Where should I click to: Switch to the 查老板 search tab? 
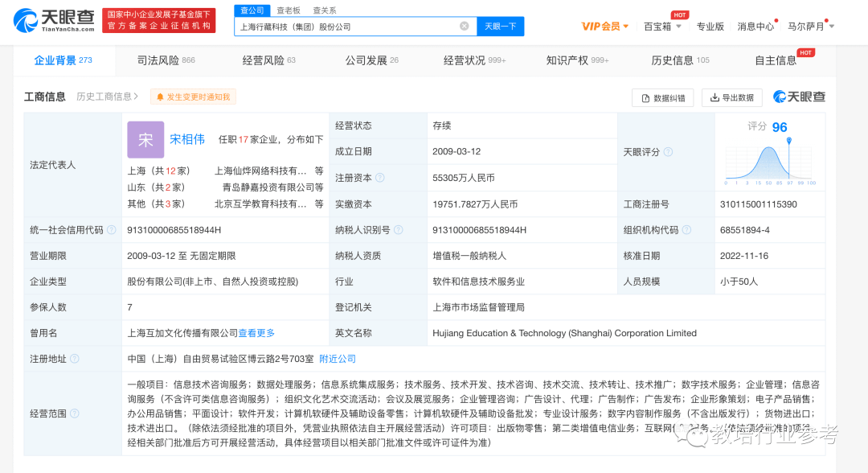[x=289, y=10]
